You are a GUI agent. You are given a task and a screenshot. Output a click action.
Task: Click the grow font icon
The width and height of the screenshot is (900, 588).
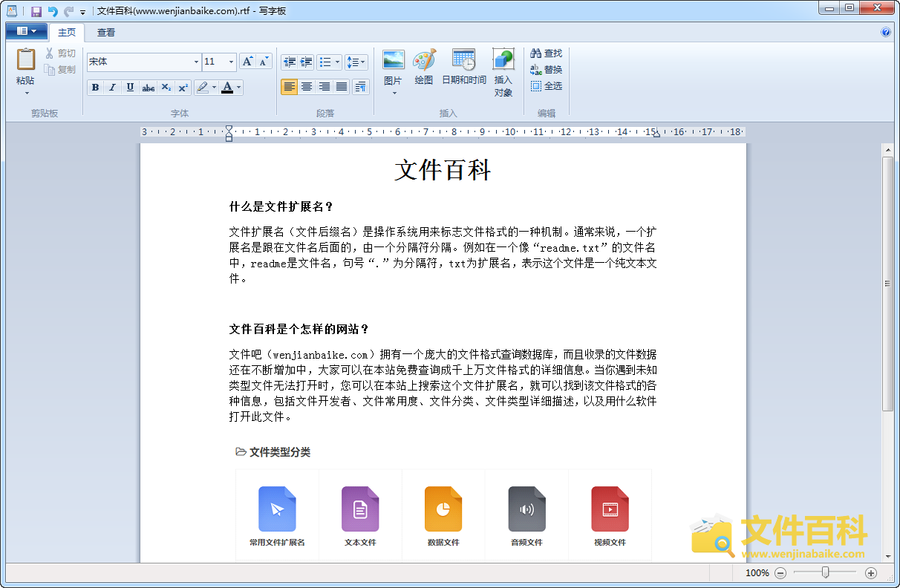pyautogui.click(x=248, y=62)
